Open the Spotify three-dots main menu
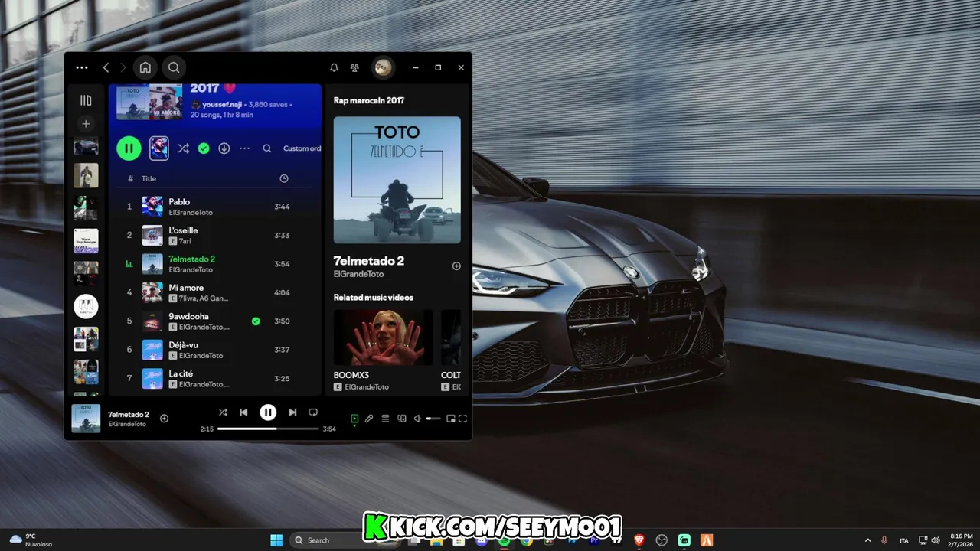 [x=82, y=67]
